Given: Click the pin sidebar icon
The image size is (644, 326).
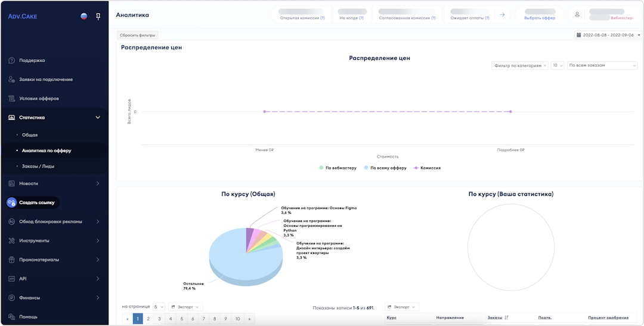Looking at the screenshot, I should pos(98,16).
